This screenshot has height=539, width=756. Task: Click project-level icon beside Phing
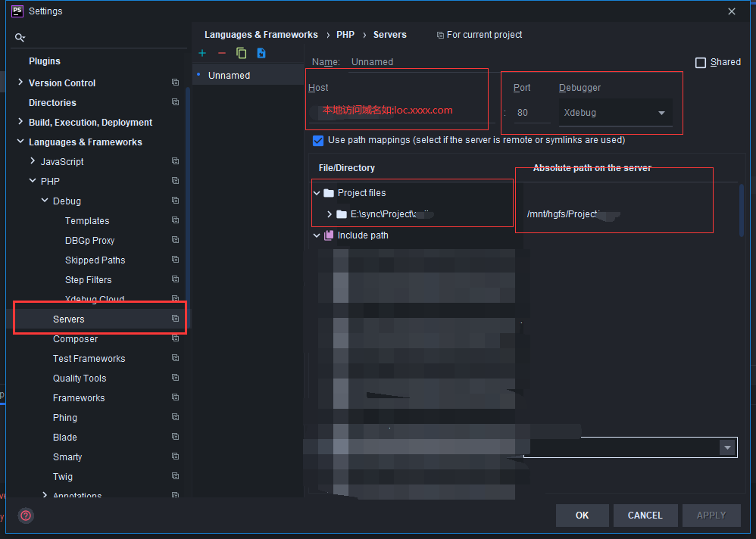176,417
